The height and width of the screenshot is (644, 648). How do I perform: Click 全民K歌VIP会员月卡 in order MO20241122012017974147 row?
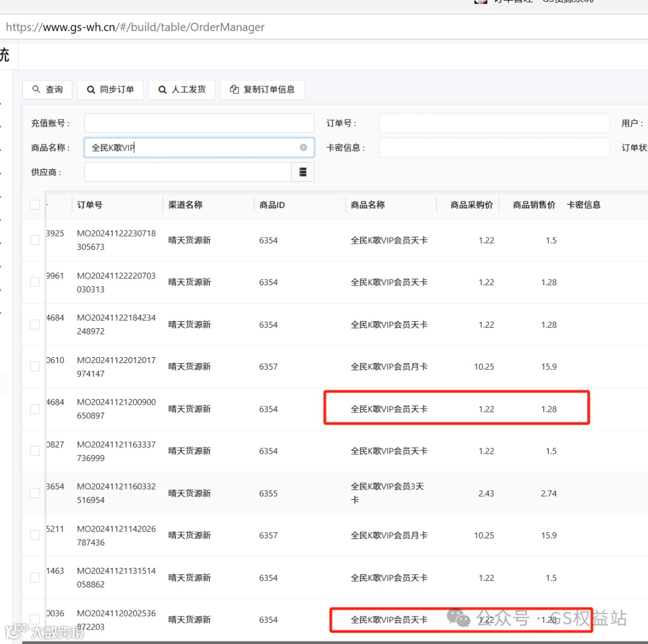coord(389,367)
